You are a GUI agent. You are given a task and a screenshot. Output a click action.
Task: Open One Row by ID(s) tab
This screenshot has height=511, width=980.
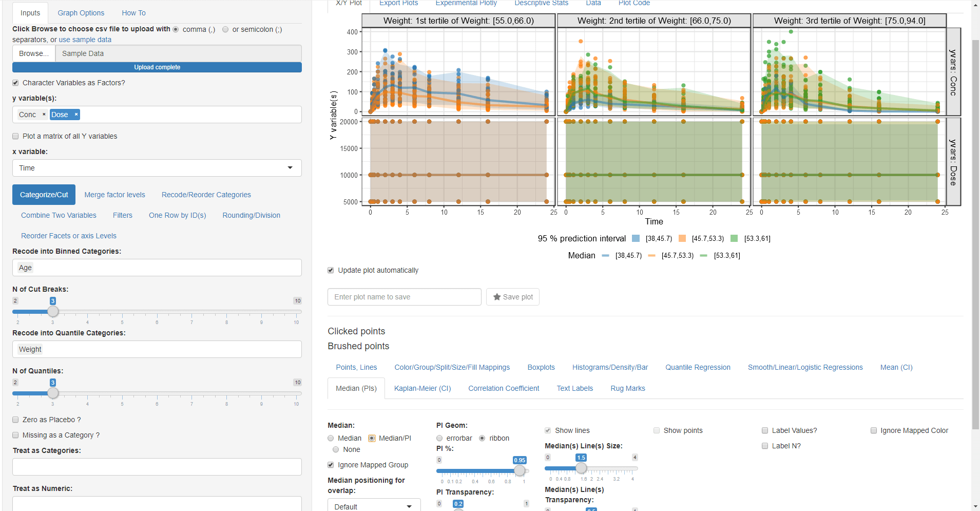click(x=177, y=215)
